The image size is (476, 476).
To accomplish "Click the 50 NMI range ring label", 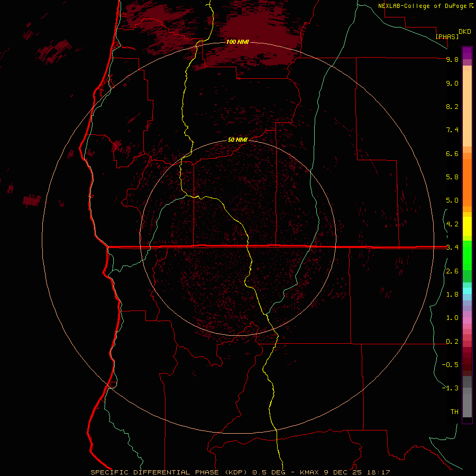I will (237, 140).
